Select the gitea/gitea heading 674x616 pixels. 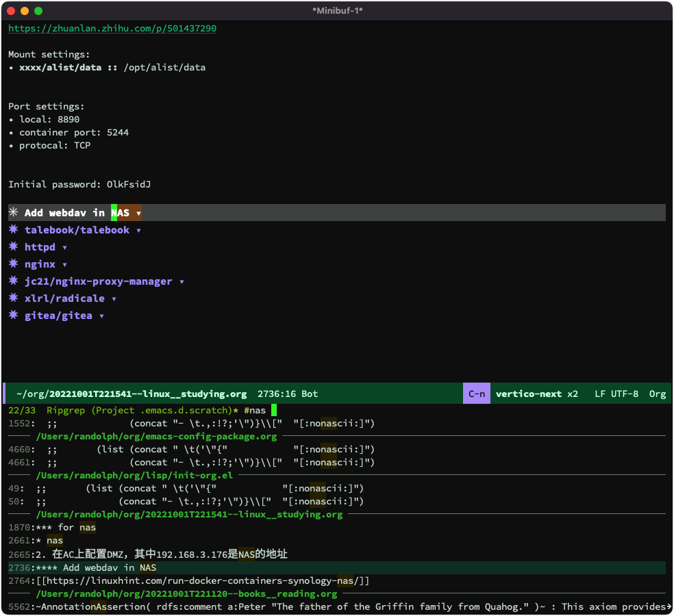(x=58, y=316)
